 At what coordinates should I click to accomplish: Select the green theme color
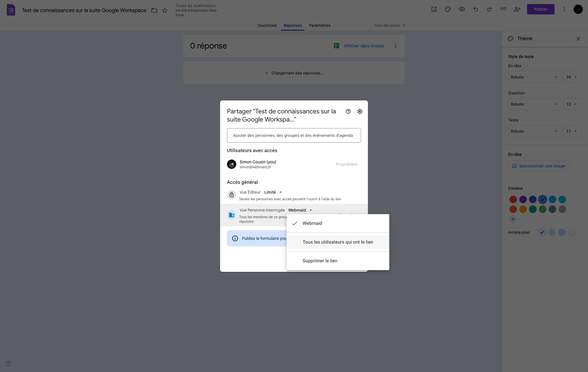(x=542, y=209)
